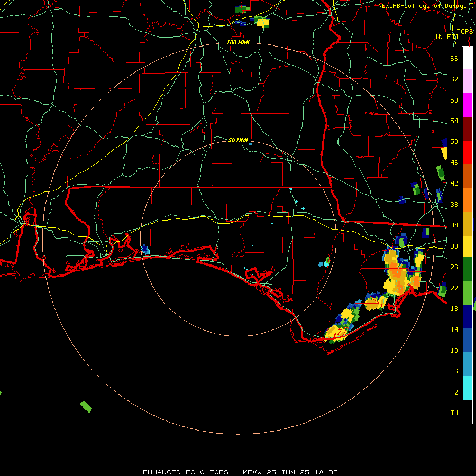Viewport: 476px width, 476px height.
Task: Click the black TH threshold swatch
Action: point(467,411)
